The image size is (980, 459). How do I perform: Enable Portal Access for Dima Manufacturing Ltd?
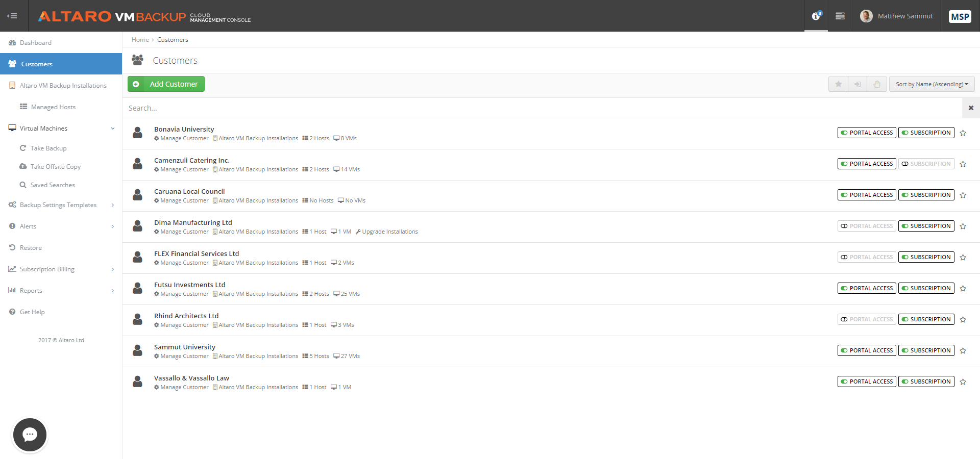click(x=867, y=226)
